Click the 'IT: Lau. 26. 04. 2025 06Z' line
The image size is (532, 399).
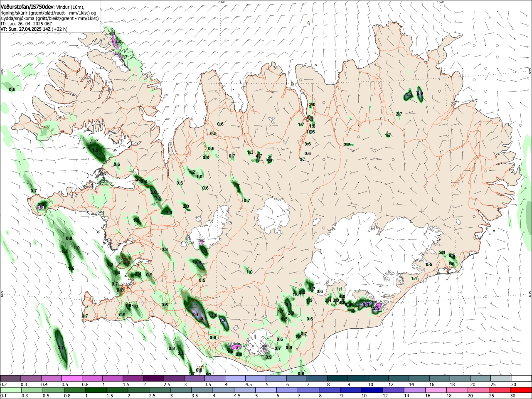coord(26,24)
